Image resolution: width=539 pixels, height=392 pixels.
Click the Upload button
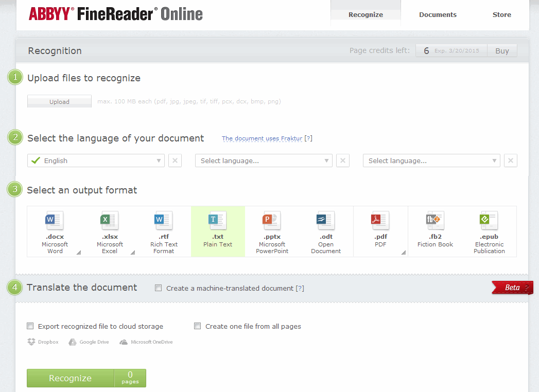point(60,101)
